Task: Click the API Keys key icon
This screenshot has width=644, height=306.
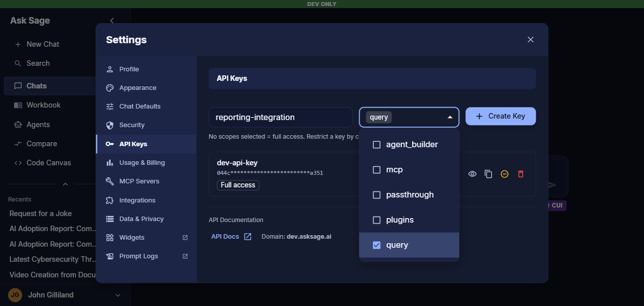Action: click(110, 144)
